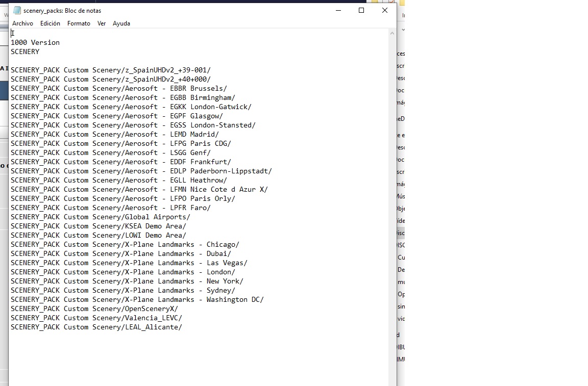Viewport: 588px width, 386px height.
Task: Click the KSEA Demo Area line
Action: click(99, 226)
